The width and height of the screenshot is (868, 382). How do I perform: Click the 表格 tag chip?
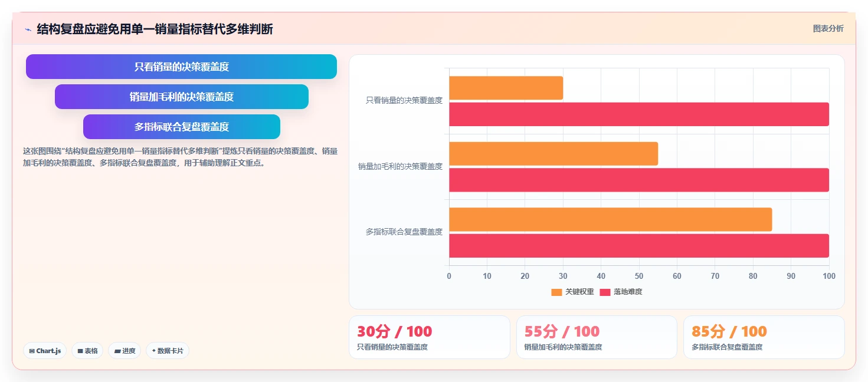pos(87,351)
